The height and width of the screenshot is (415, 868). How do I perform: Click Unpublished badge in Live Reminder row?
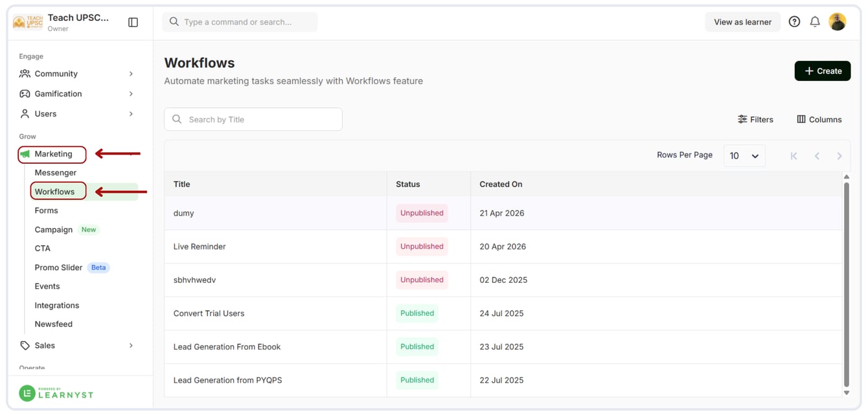click(x=422, y=247)
